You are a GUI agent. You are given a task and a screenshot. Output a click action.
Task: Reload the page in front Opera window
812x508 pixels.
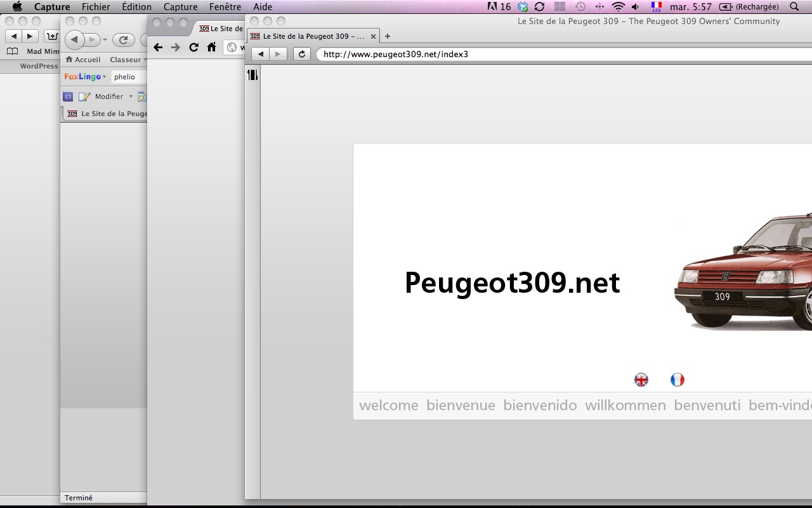click(302, 54)
